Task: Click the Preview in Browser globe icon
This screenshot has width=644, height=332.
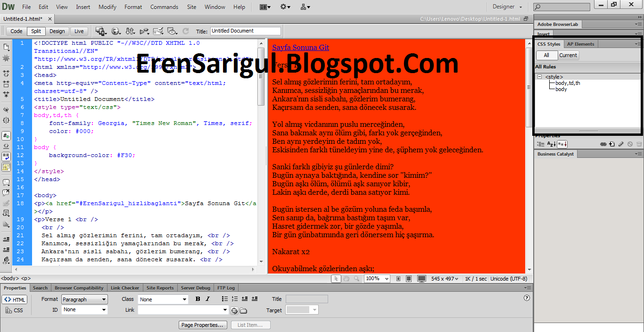Action: coord(116,31)
